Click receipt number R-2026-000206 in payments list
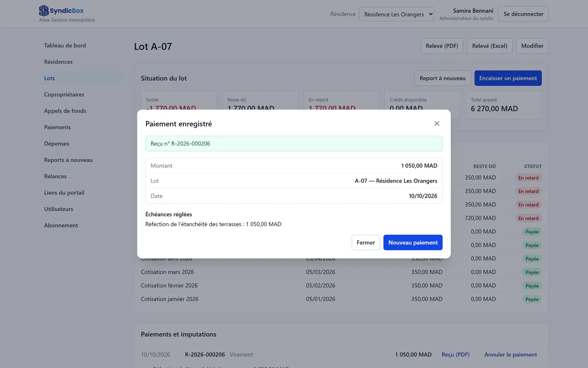 (205, 355)
